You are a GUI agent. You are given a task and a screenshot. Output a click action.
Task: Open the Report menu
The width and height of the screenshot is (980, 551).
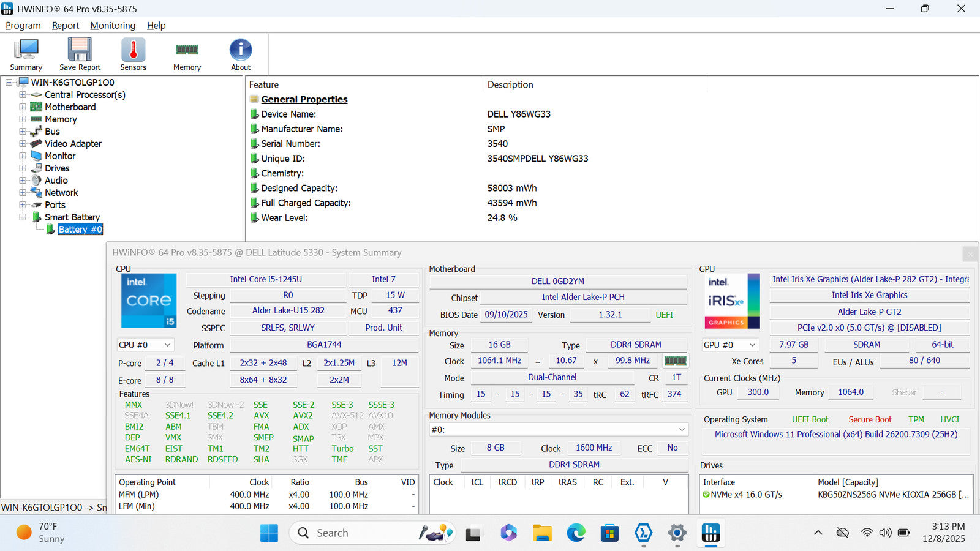point(65,26)
